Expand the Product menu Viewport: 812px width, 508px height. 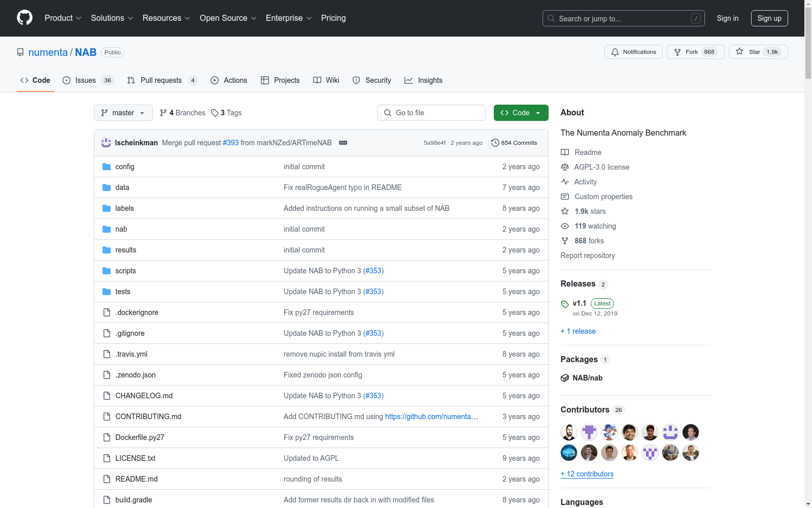63,18
